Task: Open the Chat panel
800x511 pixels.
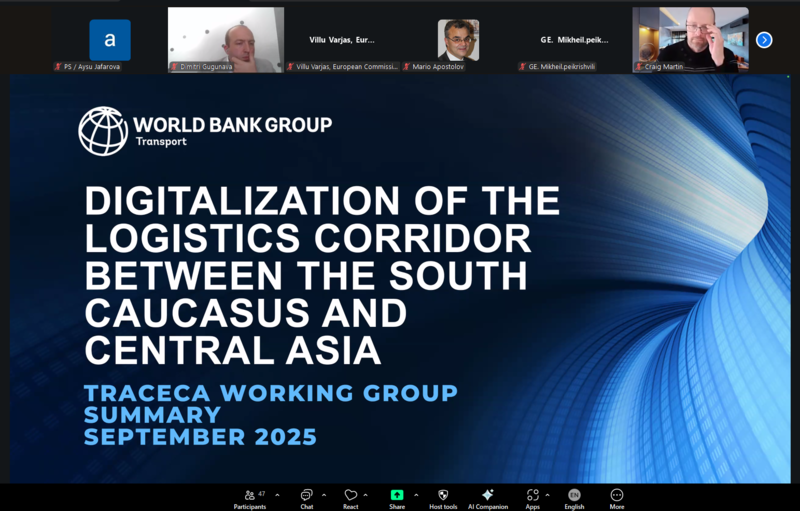Action: click(307, 495)
